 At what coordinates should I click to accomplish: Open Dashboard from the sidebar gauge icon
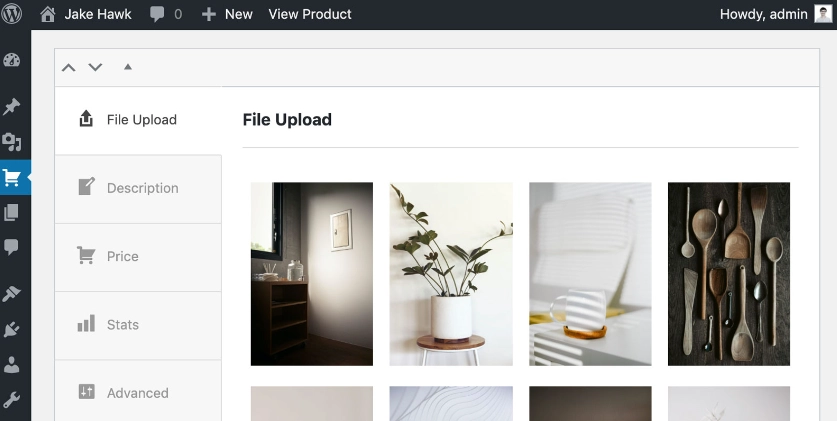11,60
